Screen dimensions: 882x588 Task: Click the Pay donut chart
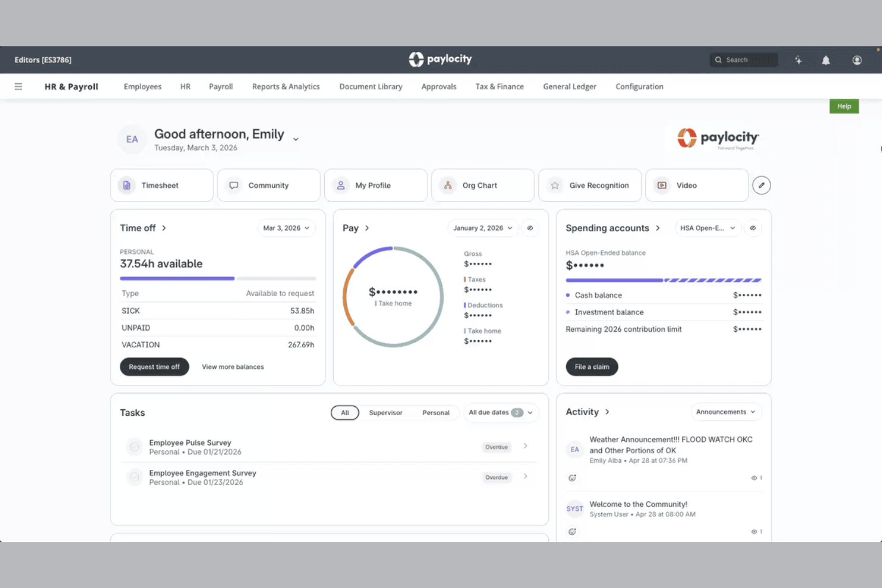coord(393,297)
